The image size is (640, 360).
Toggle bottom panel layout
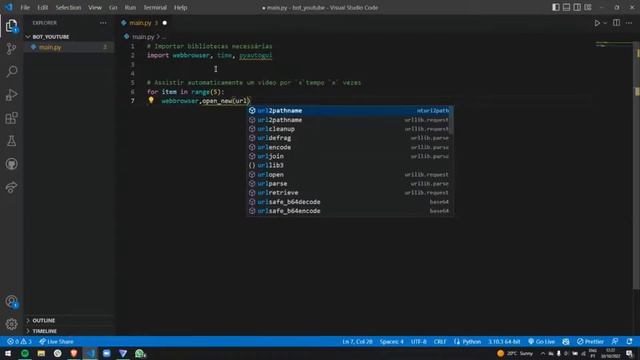(x=566, y=7)
